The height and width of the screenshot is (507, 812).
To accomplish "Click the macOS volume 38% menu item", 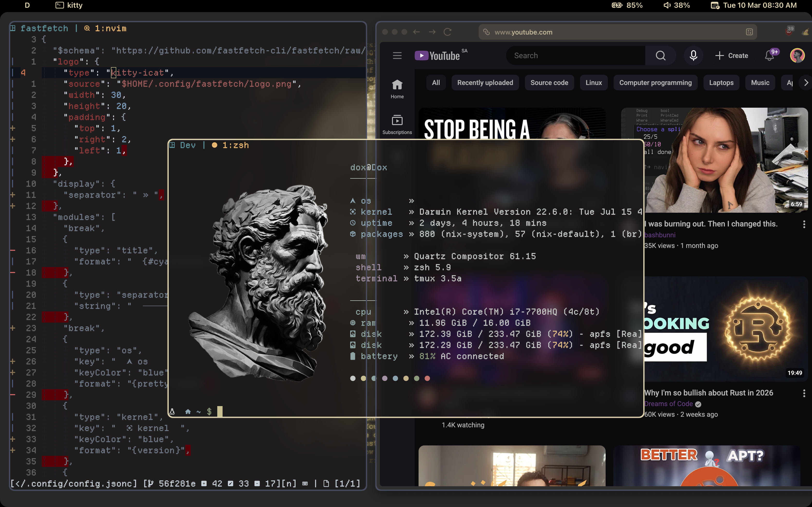I will pyautogui.click(x=676, y=5).
